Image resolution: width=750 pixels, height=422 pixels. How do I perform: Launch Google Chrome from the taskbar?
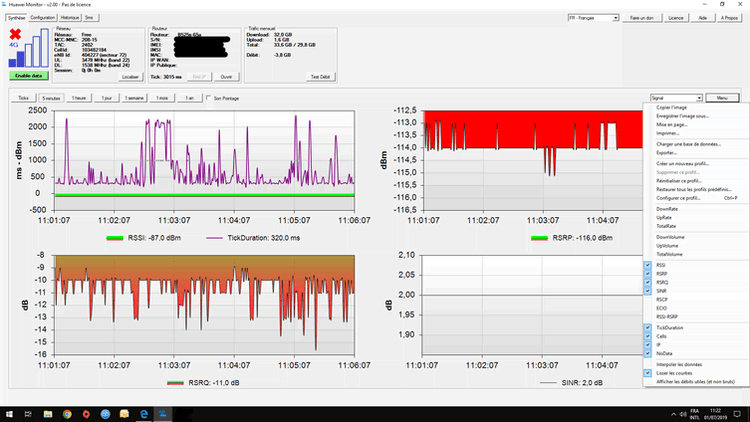pyautogui.click(x=67, y=414)
